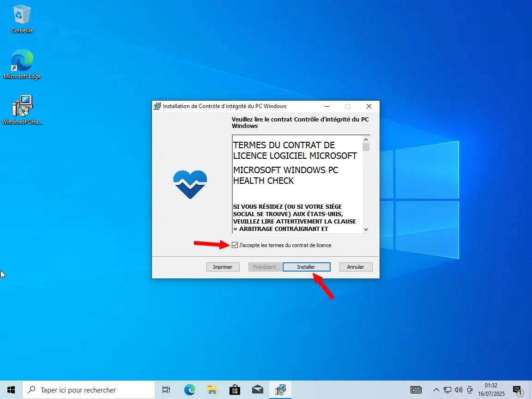Click the running installer taskbar icon

pos(280,390)
